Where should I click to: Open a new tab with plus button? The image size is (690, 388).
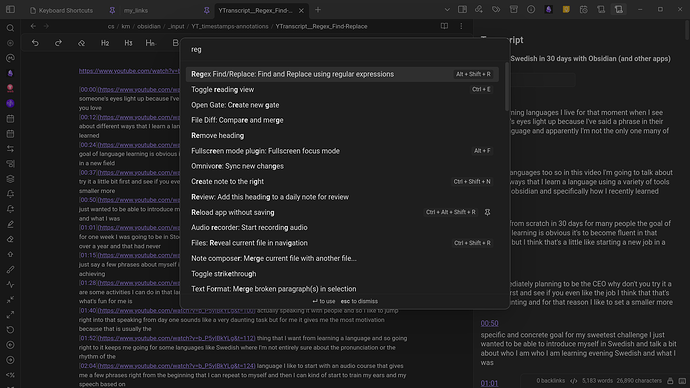pos(318,10)
